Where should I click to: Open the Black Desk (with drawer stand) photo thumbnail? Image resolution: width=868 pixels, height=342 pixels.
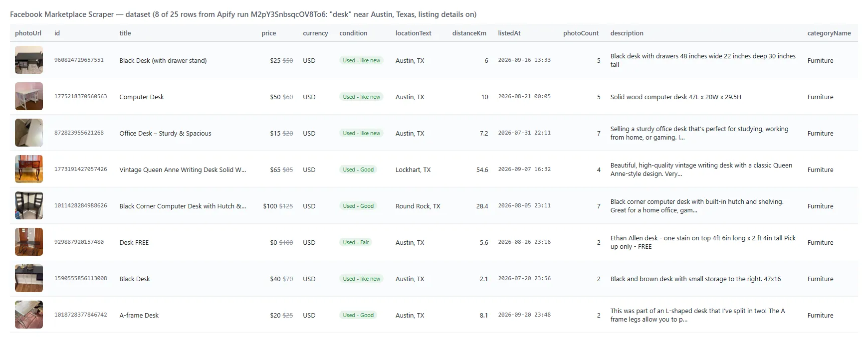click(x=29, y=60)
